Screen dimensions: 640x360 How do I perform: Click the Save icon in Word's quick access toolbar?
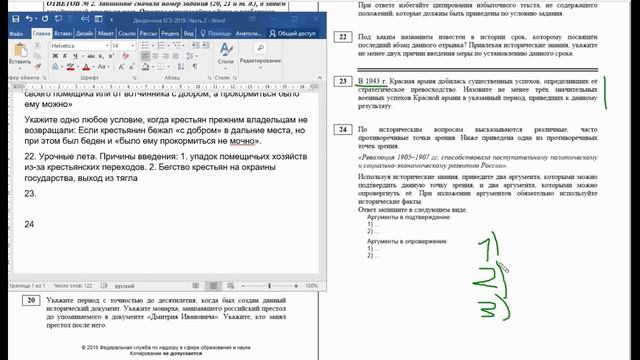[x=16, y=19]
